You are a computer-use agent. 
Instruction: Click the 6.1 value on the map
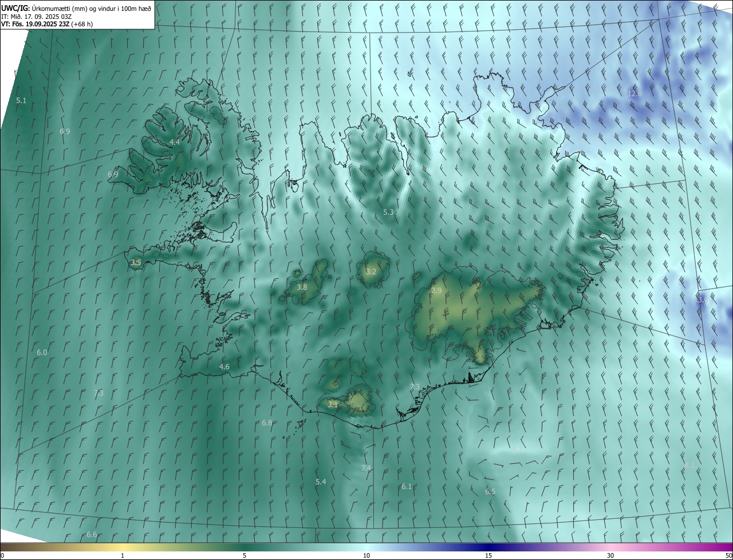click(407, 486)
